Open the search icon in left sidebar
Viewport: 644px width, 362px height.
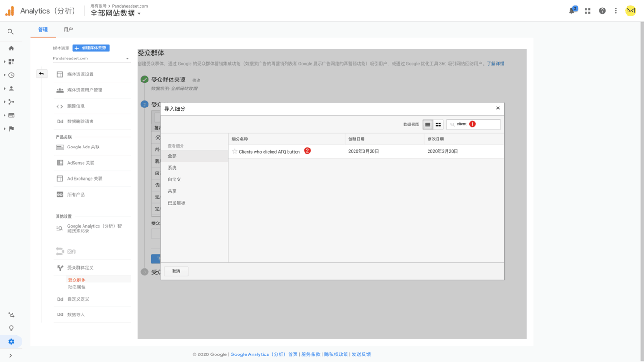click(x=10, y=32)
